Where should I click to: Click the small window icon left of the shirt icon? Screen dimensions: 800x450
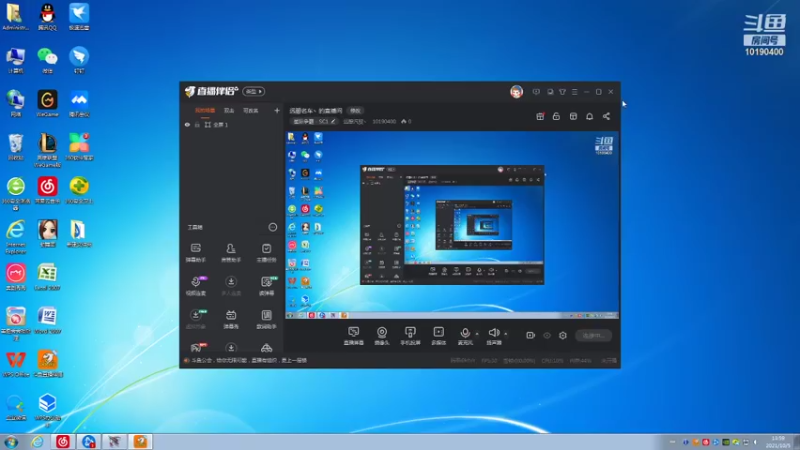549,92
